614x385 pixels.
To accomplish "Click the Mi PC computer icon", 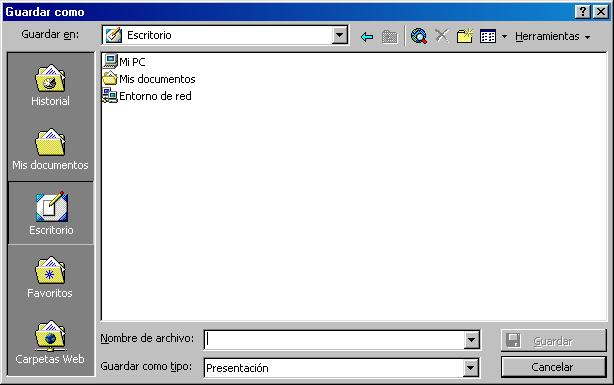I will (110, 61).
